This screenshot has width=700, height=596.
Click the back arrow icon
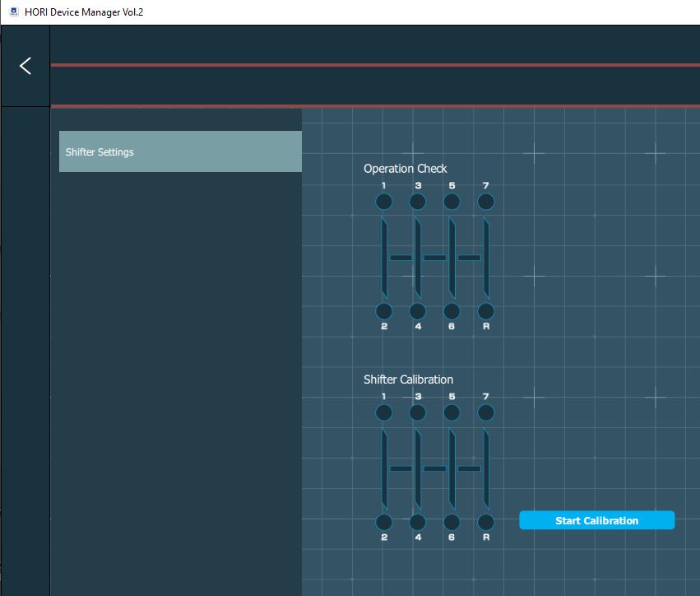pos(25,66)
